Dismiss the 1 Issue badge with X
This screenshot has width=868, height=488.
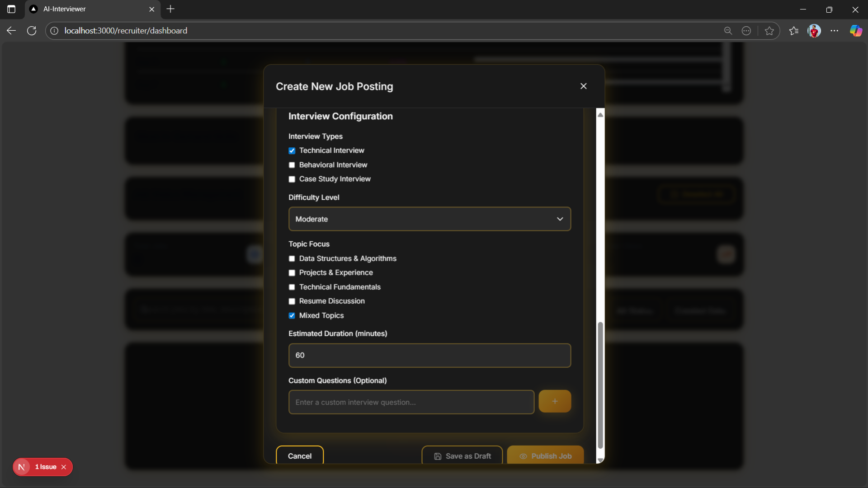(x=64, y=467)
